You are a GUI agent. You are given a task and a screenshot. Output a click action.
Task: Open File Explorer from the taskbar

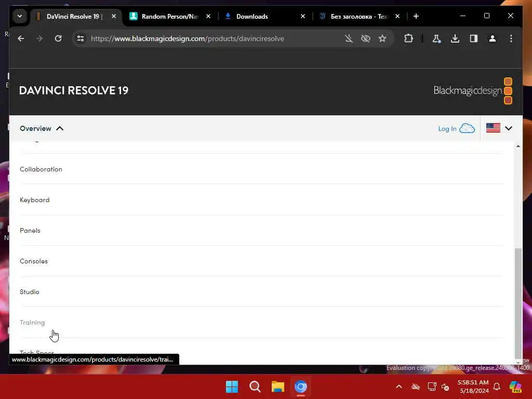click(x=277, y=387)
